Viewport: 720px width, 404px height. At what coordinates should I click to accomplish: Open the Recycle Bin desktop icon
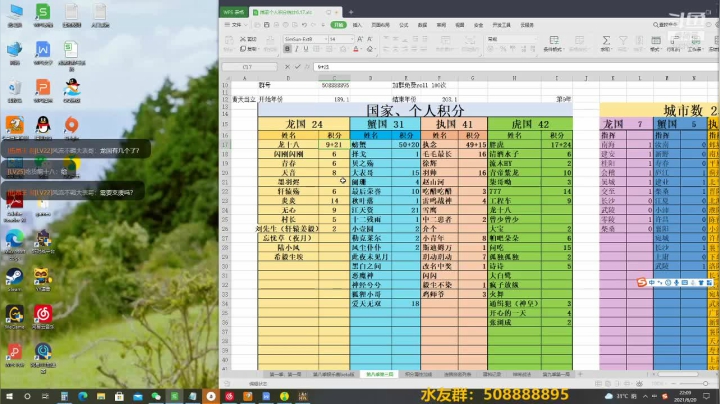click(x=14, y=90)
